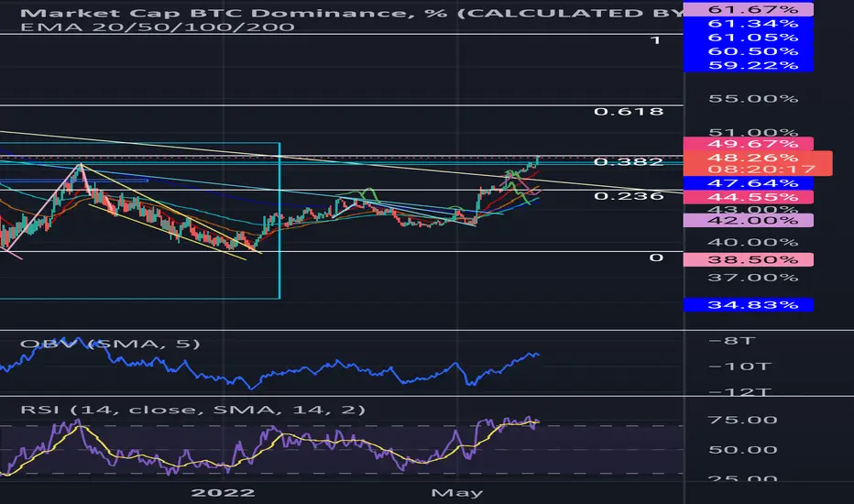Open the RSI (14, close, SMA) legend

coord(192,410)
